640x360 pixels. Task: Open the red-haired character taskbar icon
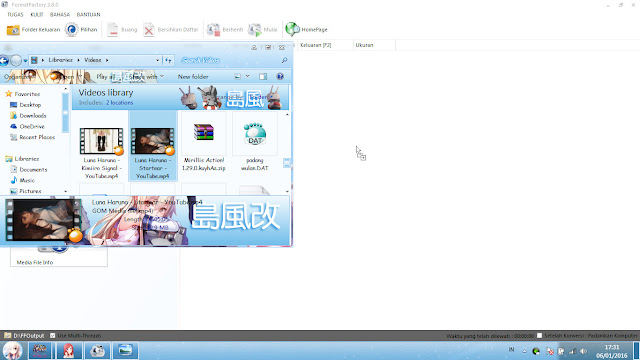(x=69, y=351)
